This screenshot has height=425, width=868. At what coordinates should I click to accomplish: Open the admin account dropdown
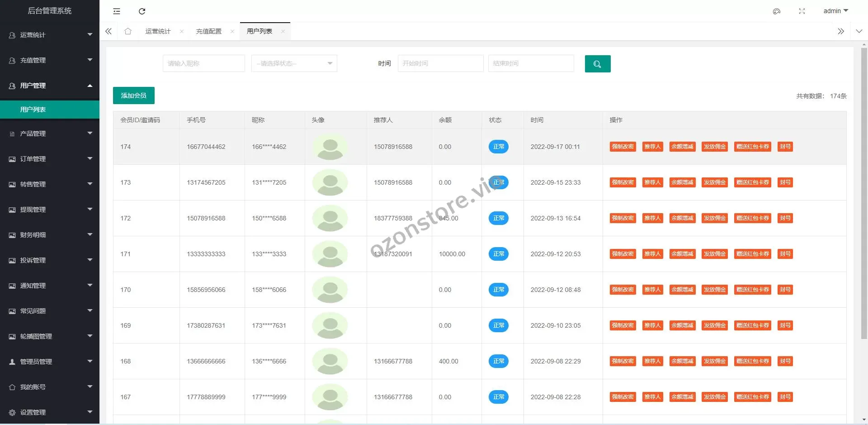[x=835, y=11]
